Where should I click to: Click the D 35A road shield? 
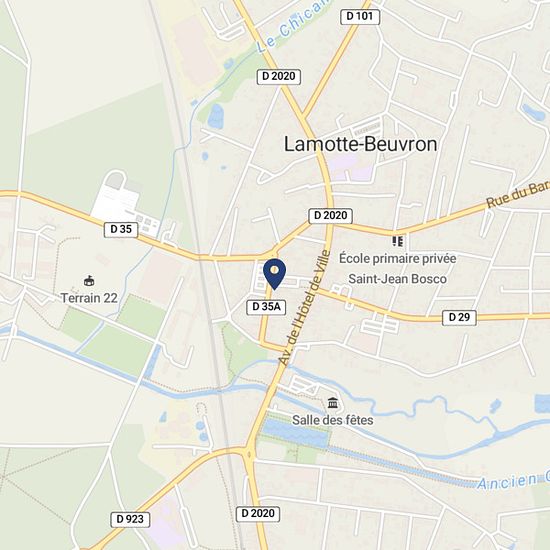tap(267, 307)
